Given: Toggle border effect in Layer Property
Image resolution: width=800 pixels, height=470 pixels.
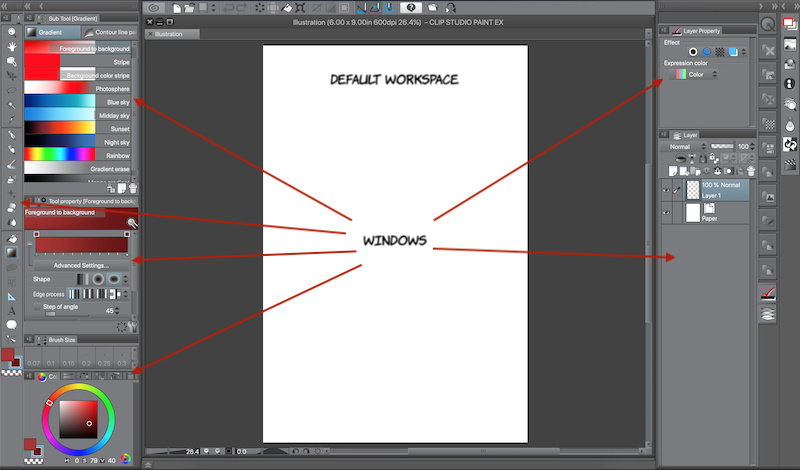Looking at the screenshot, I should 693,52.
